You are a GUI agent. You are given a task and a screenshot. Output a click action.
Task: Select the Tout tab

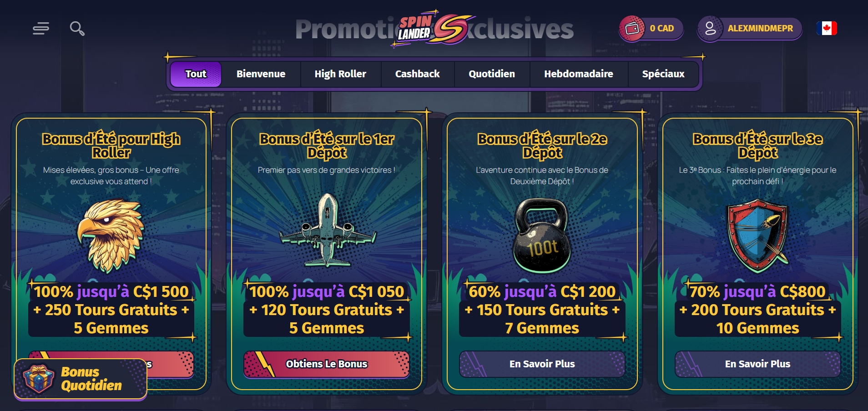196,74
